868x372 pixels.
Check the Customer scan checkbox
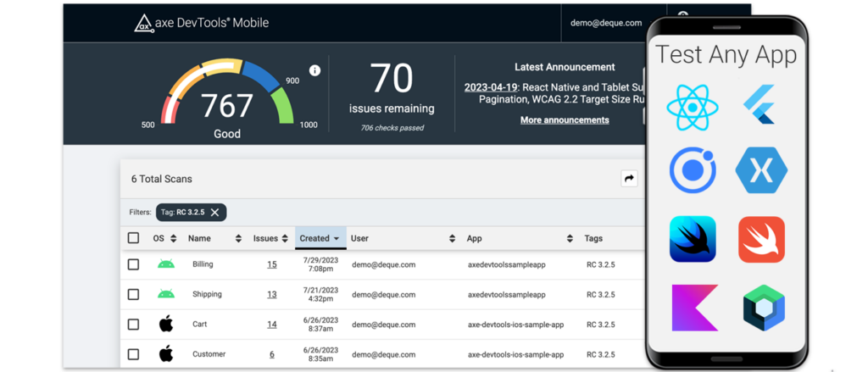pos(133,354)
